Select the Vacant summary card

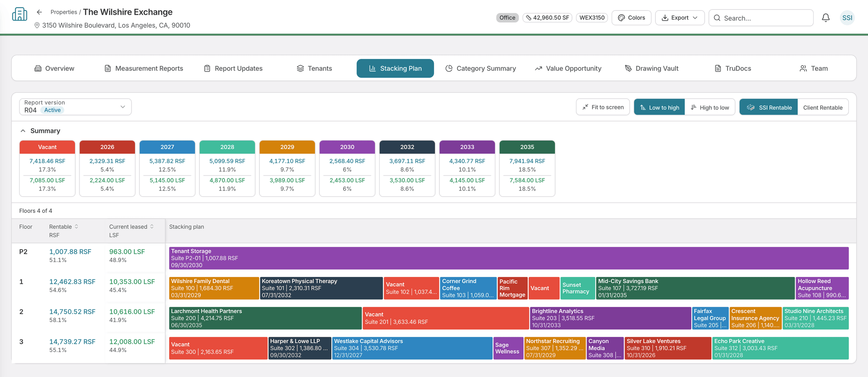click(x=47, y=168)
